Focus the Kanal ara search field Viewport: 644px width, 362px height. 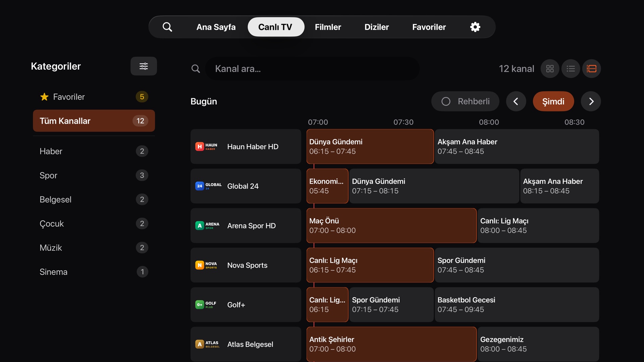(x=312, y=69)
